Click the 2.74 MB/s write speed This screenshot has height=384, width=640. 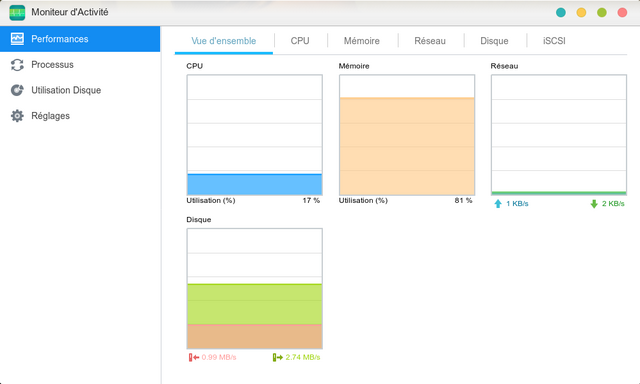pyautogui.click(x=303, y=357)
